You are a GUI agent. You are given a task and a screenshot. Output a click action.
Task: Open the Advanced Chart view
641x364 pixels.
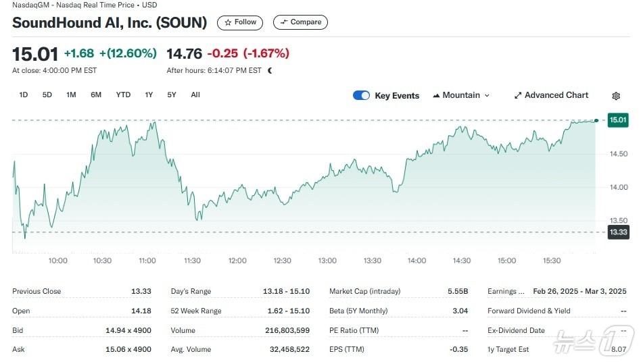(551, 95)
